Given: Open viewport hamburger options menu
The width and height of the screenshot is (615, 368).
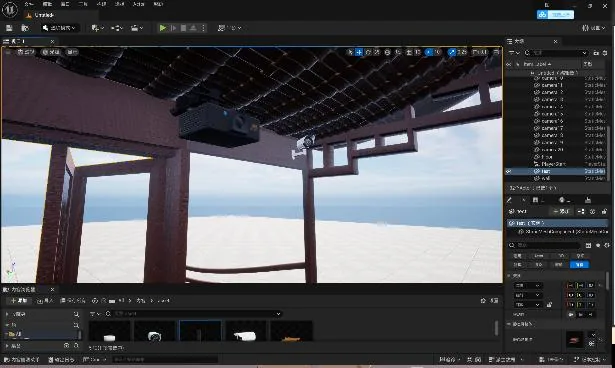Looking at the screenshot, I should tap(8, 52).
